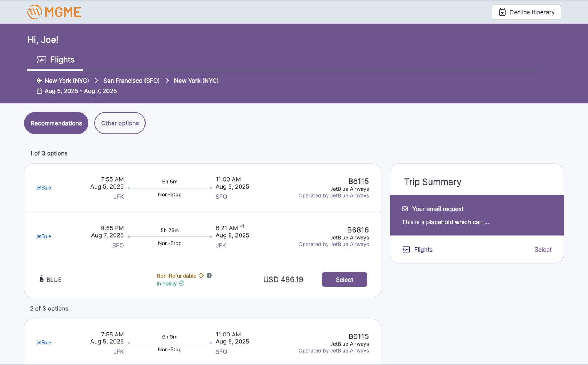Click 'Aug 5, 2025 - Aug 7, 2025' date range
The height and width of the screenshot is (365, 588).
(x=81, y=91)
